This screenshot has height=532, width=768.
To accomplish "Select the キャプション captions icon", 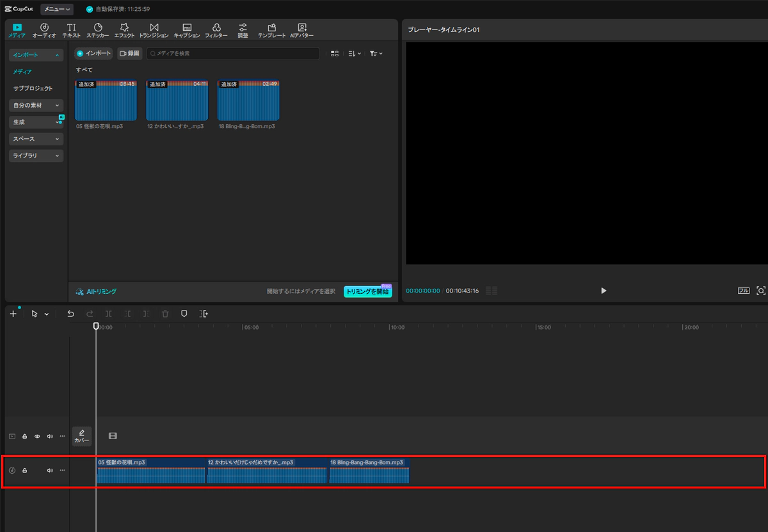I will point(187,31).
